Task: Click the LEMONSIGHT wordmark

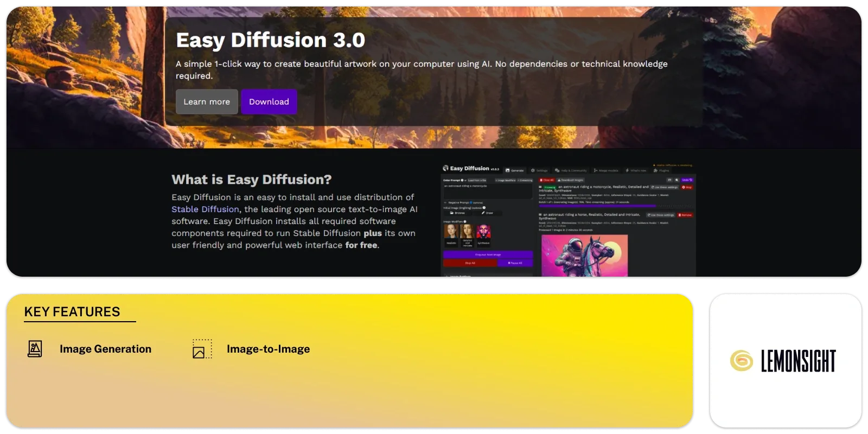Action: tap(798, 361)
